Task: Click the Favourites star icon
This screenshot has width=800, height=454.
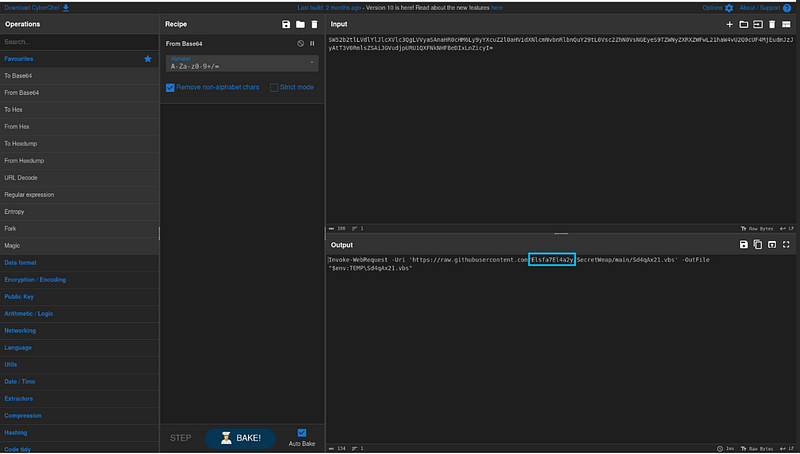Action: tap(148, 59)
